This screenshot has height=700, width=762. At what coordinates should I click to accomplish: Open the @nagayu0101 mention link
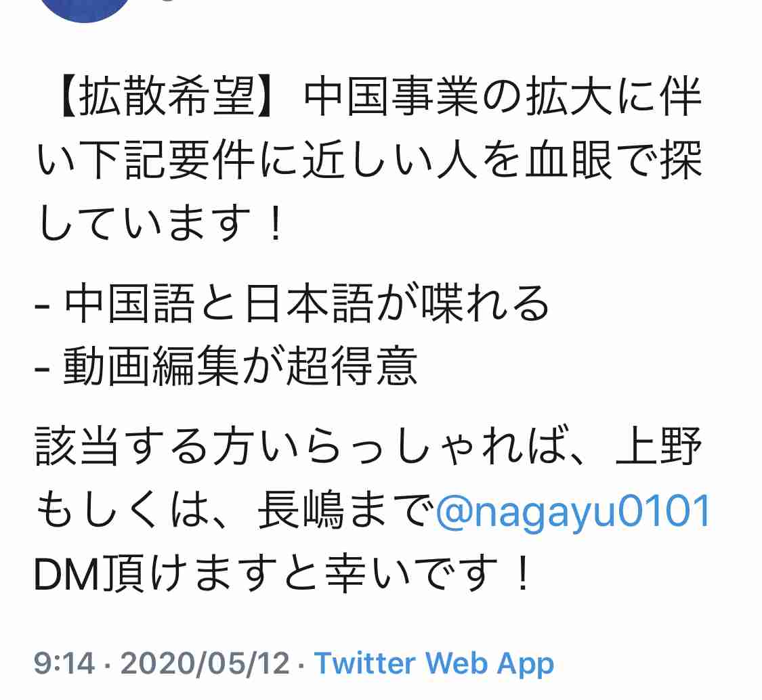(x=573, y=512)
